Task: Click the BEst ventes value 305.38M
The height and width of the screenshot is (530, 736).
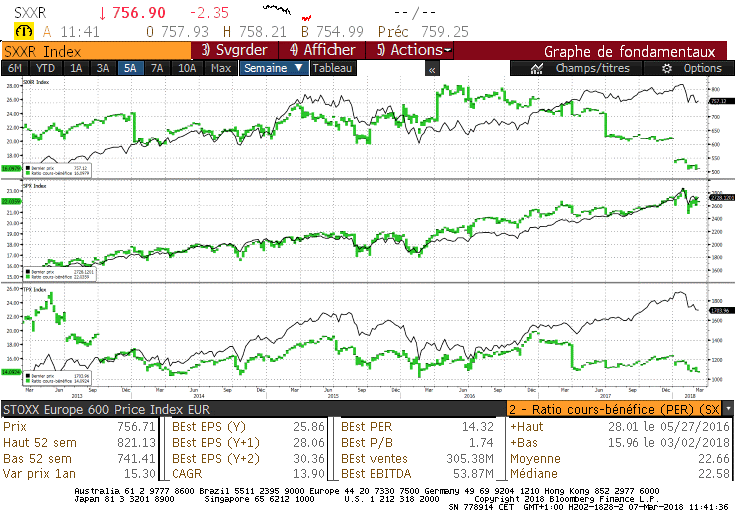Action: coord(469,459)
